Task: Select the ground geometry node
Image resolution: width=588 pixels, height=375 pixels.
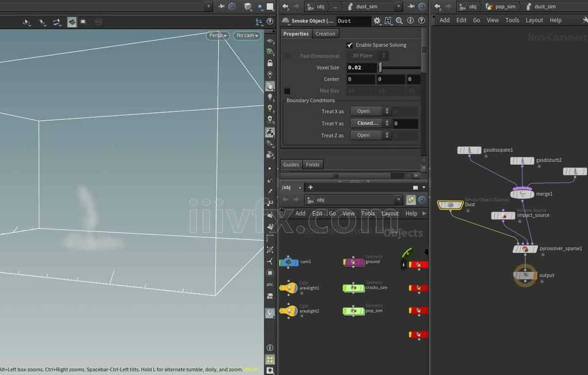Action: [x=354, y=262]
